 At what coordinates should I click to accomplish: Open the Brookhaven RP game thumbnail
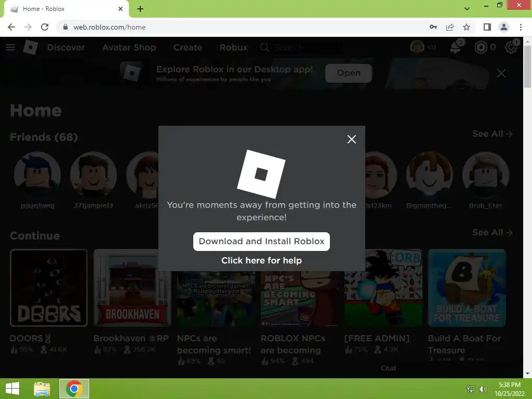coord(132,288)
